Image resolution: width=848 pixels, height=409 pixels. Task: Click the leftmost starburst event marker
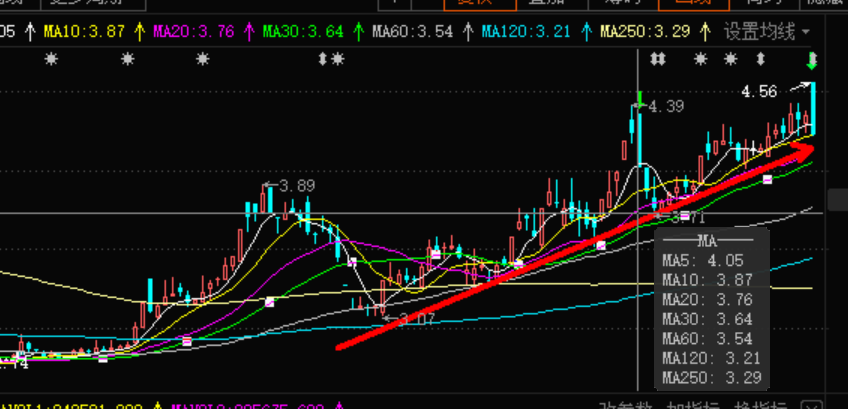point(52,61)
